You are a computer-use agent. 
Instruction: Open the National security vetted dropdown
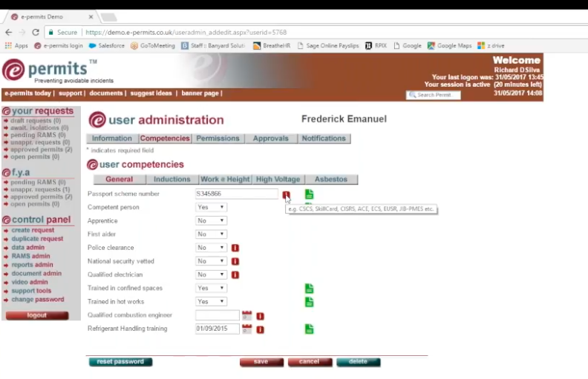click(x=211, y=261)
